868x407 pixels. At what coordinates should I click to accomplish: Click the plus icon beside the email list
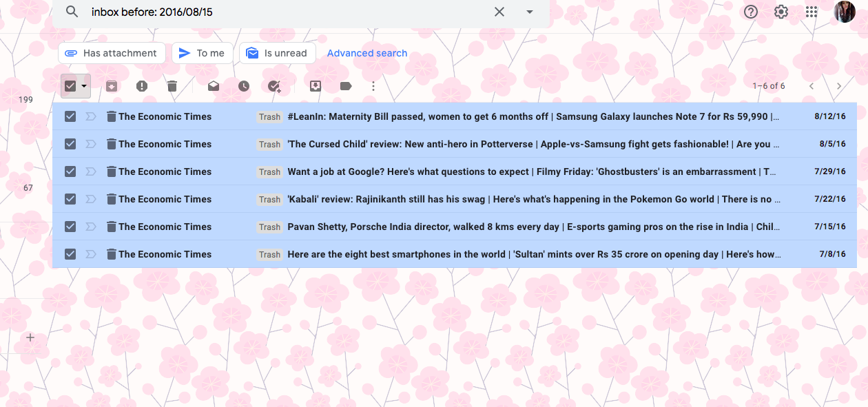(30, 337)
